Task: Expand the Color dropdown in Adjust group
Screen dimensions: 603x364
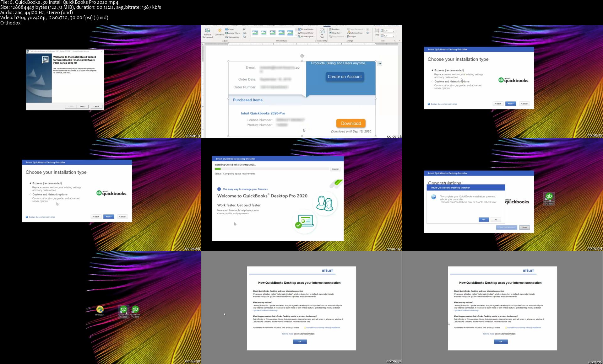Action: coord(230,29)
